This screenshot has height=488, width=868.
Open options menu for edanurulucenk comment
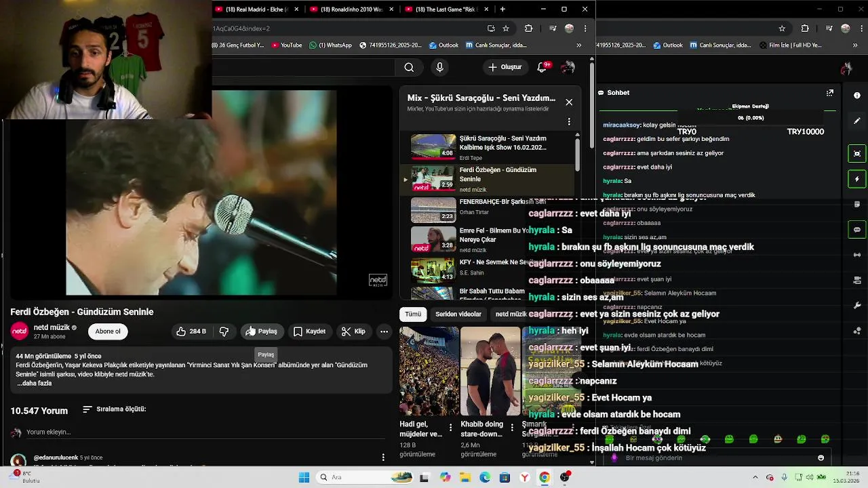click(383, 457)
